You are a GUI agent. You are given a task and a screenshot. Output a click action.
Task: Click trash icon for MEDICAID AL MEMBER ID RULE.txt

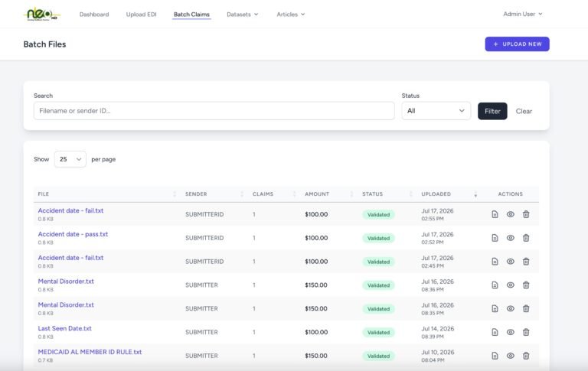[x=526, y=356]
